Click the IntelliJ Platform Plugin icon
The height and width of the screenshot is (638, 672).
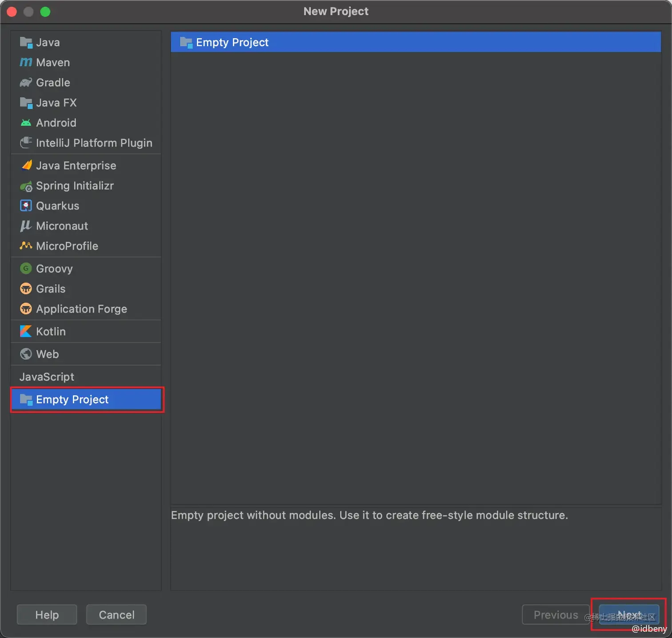26,143
